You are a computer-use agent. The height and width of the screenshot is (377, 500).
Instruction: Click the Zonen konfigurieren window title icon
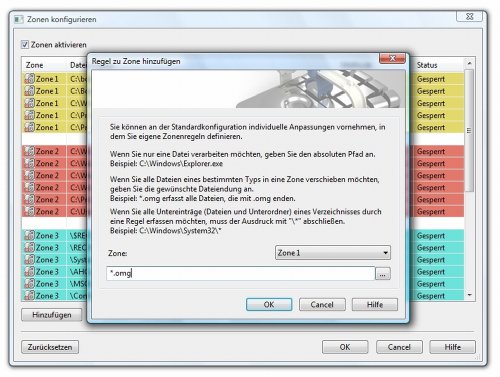pos(19,19)
